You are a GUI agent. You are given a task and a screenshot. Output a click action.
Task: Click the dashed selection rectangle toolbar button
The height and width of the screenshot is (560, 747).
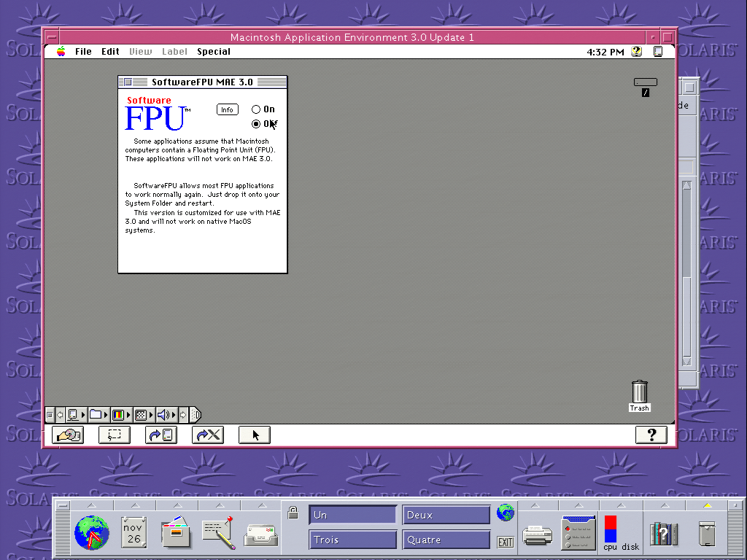[x=115, y=435]
